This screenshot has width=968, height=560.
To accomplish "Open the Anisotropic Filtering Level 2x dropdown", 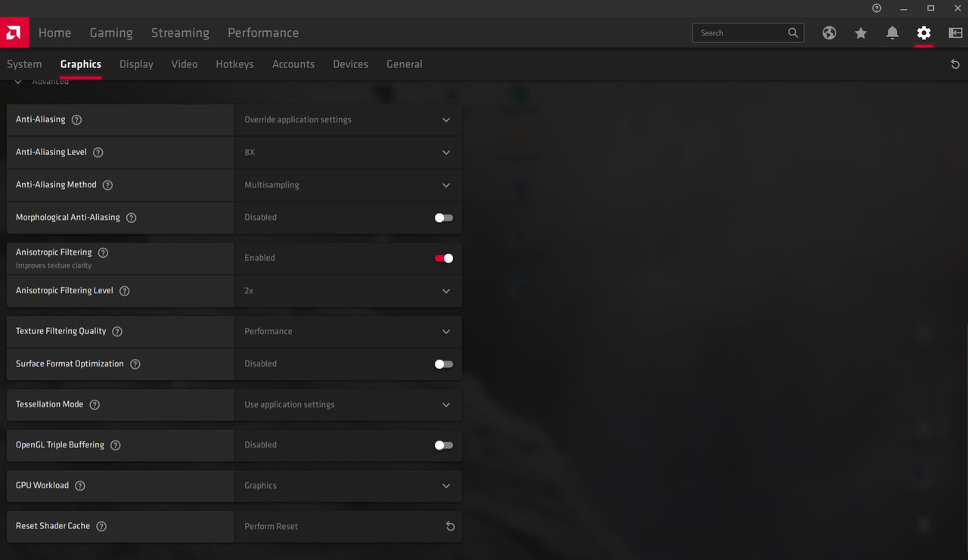I will 348,291.
